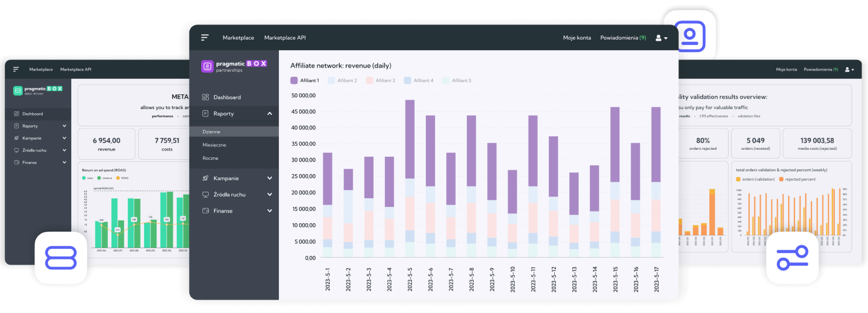This screenshot has height=313, width=868.
Task: Open Moje konta link in center header
Action: click(x=576, y=38)
